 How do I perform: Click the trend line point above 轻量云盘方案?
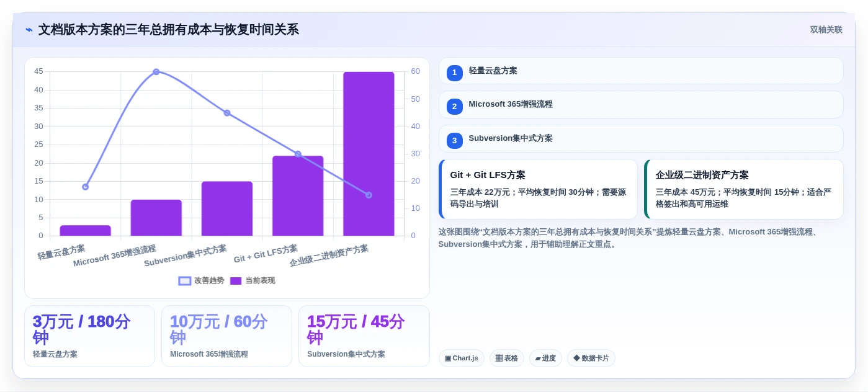(86, 187)
